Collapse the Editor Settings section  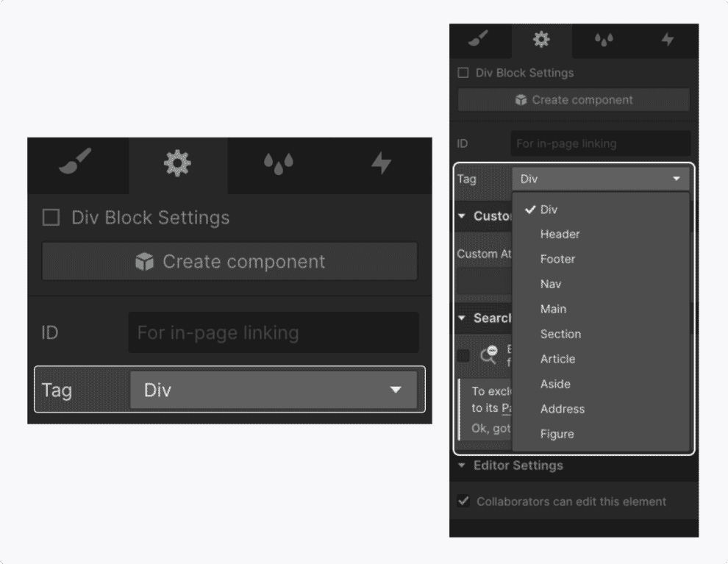tap(462, 465)
